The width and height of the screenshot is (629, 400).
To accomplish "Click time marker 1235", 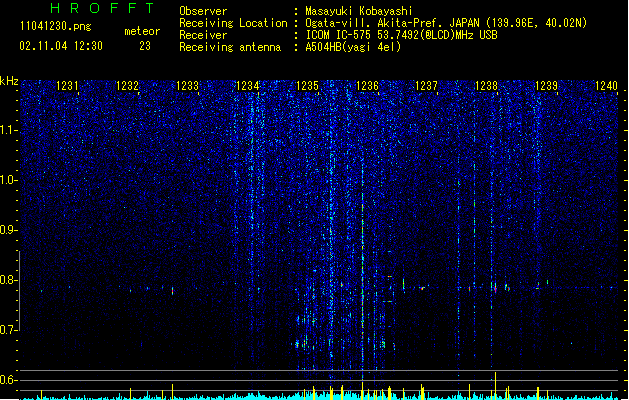I will click(x=307, y=86).
